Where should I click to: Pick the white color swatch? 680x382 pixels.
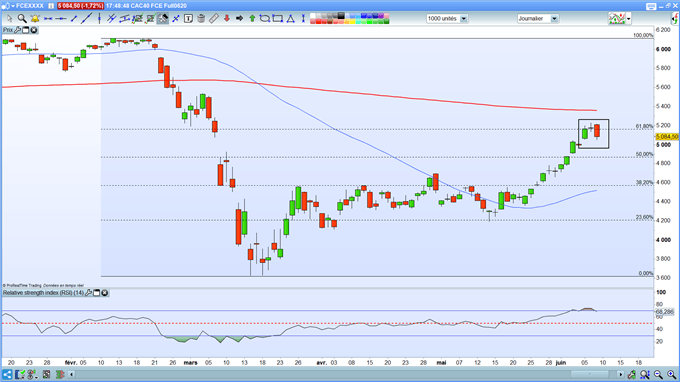pos(313,16)
